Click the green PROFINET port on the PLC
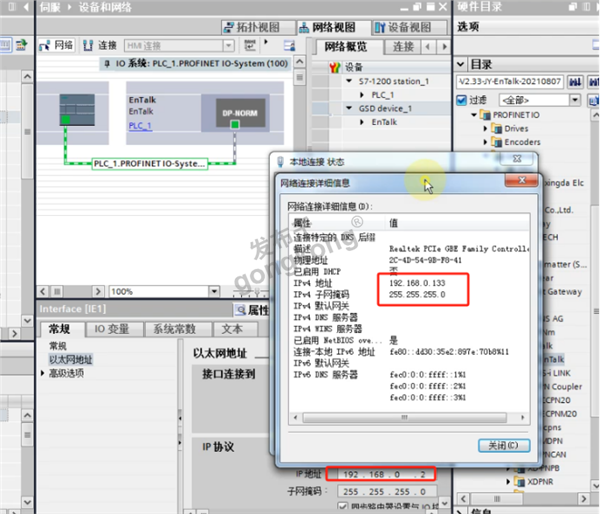 (65, 120)
